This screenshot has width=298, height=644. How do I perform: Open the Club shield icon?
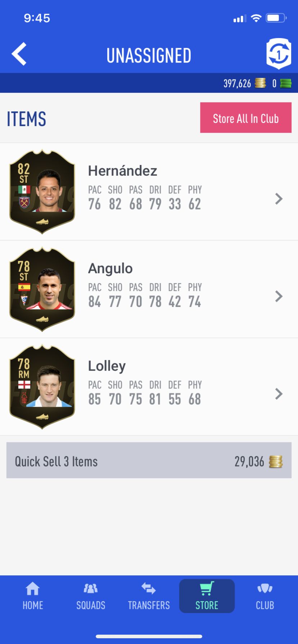(265, 588)
